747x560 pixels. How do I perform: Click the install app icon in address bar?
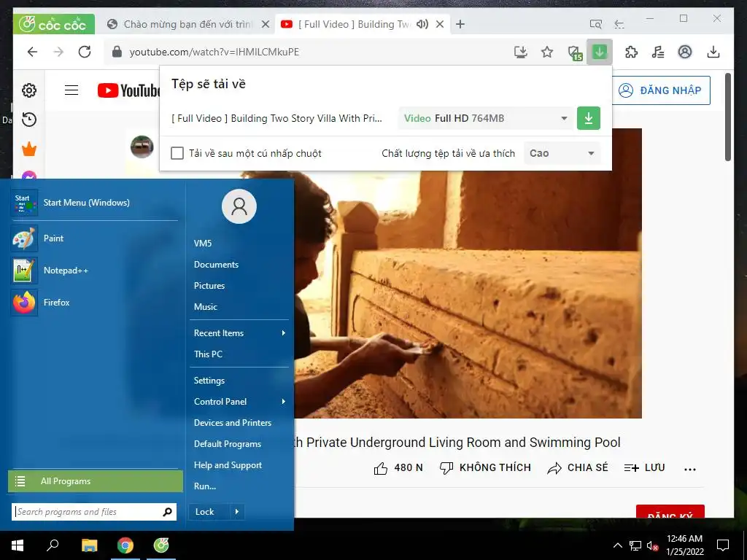pos(521,52)
